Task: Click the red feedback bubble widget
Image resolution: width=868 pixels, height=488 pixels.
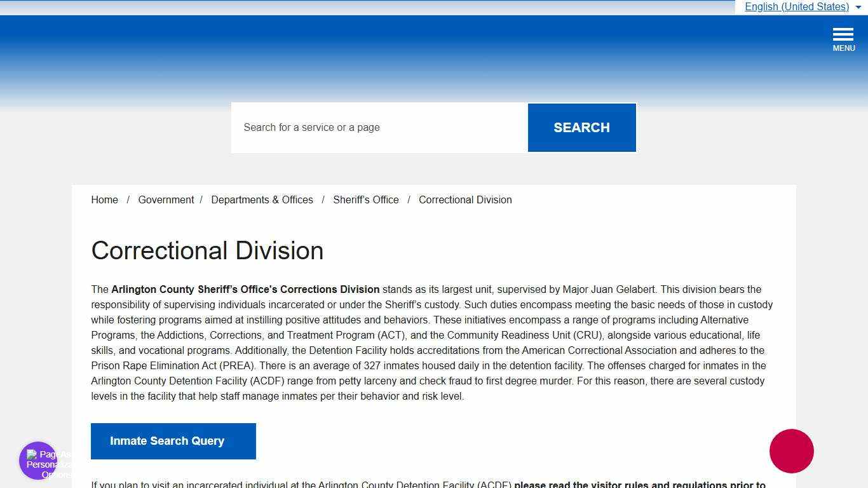Action: (791, 451)
